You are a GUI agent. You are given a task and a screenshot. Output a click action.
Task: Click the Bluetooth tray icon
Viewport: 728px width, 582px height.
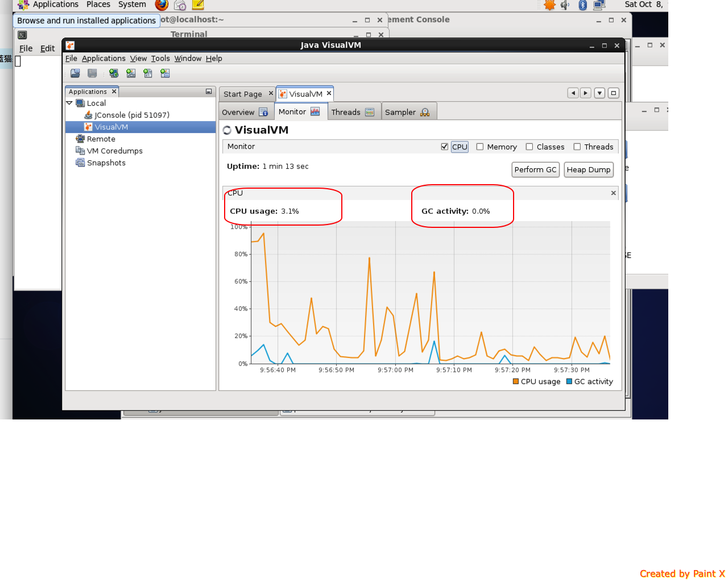(x=582, y=5)
